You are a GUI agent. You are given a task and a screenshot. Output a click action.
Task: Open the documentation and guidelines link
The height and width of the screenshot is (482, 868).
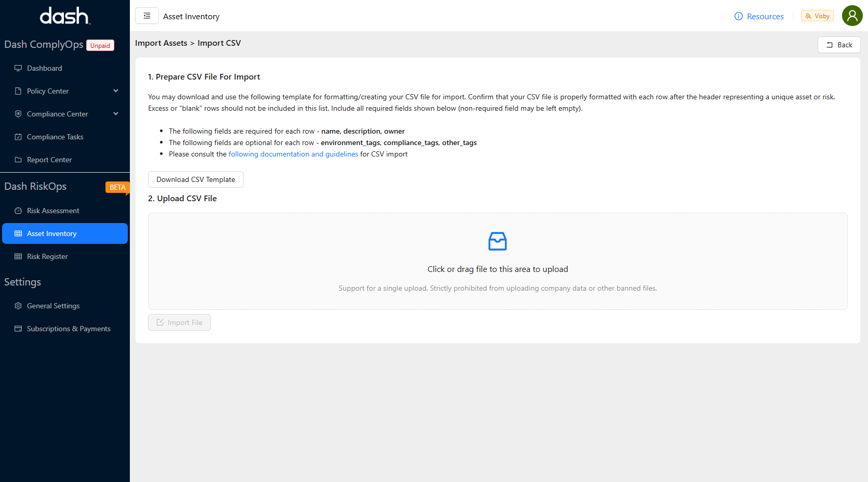pos(293,154)
